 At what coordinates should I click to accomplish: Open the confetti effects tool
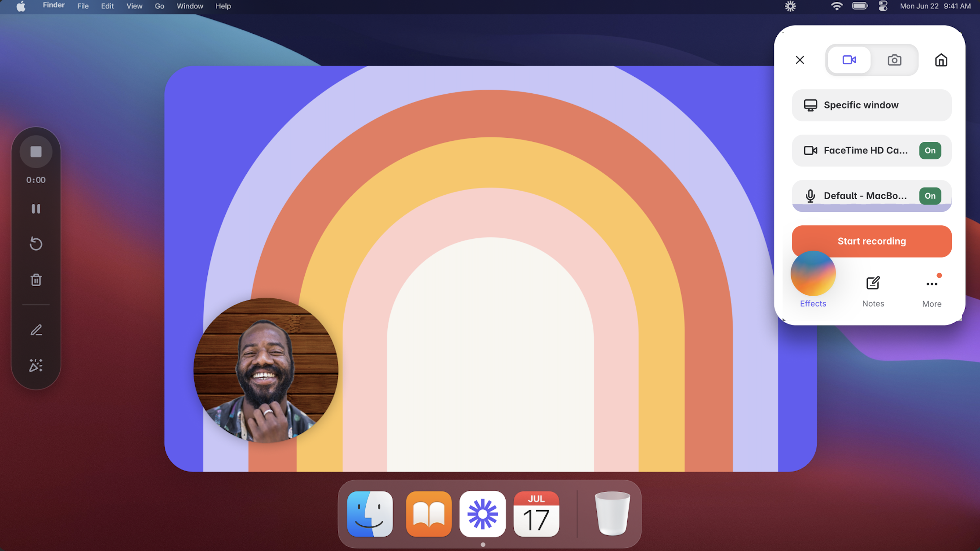click(x=36, y=365)
